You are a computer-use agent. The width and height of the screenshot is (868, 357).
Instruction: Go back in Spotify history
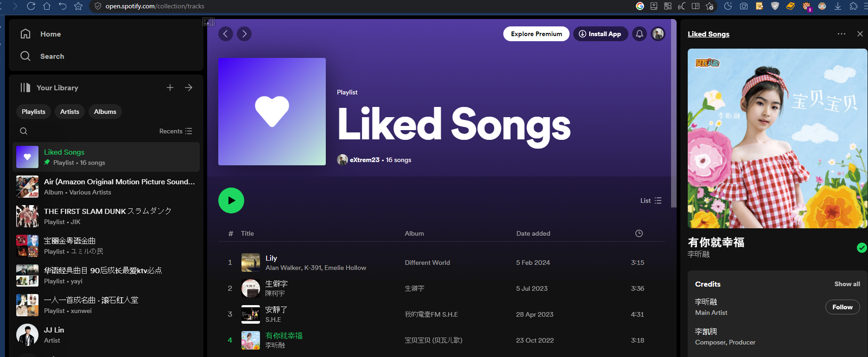(226, 34)
